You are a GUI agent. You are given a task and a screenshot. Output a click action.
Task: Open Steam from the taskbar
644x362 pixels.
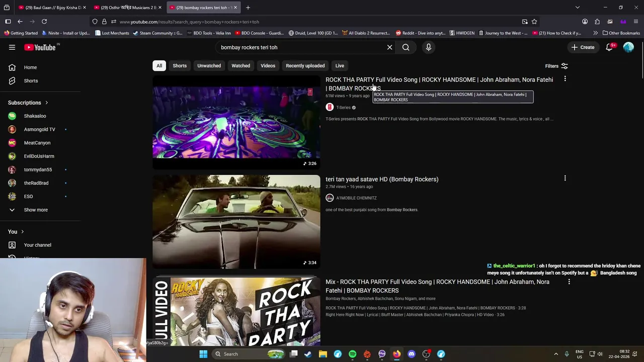(x=308, y=354)
